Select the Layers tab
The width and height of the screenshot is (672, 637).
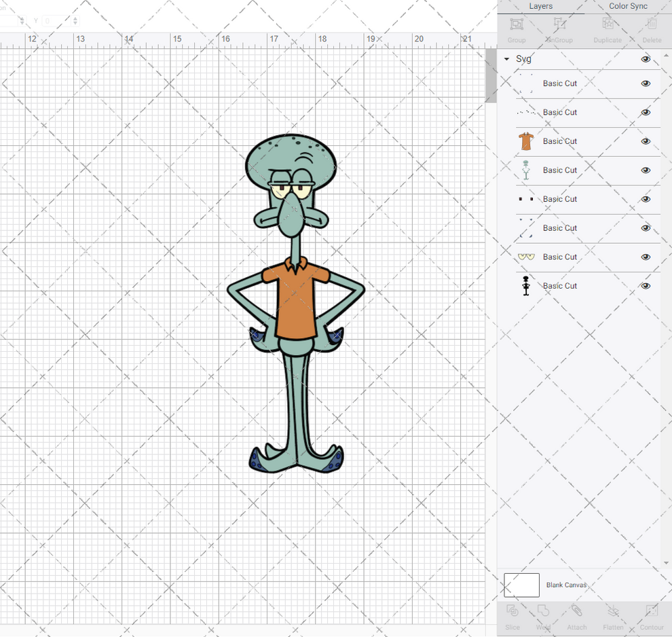tap(540, 6)
